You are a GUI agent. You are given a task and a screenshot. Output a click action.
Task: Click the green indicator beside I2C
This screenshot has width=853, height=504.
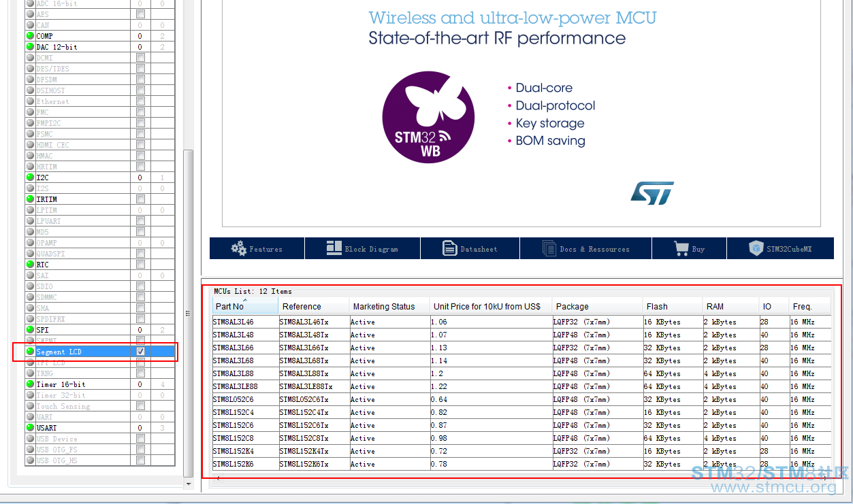tap(30, 178)
